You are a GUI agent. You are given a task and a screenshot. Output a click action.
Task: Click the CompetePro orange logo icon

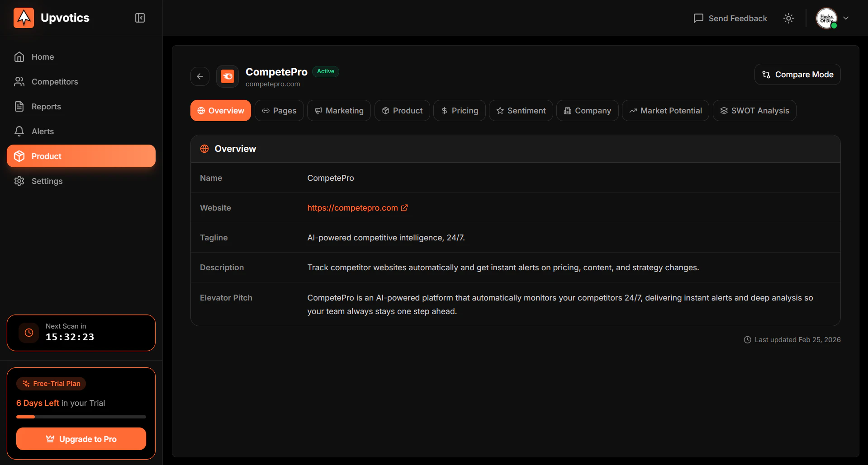pyautogui.click(x=228, y=76)
